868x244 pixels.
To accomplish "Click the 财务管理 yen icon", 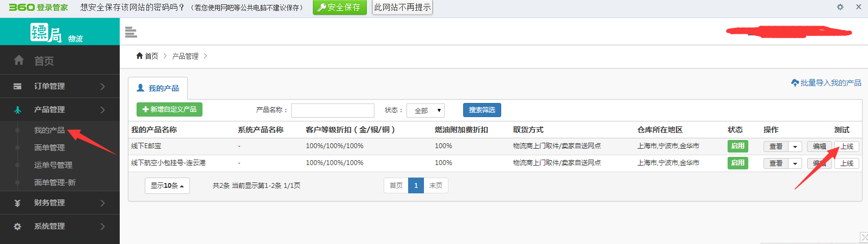I will (x=17, y=203).
